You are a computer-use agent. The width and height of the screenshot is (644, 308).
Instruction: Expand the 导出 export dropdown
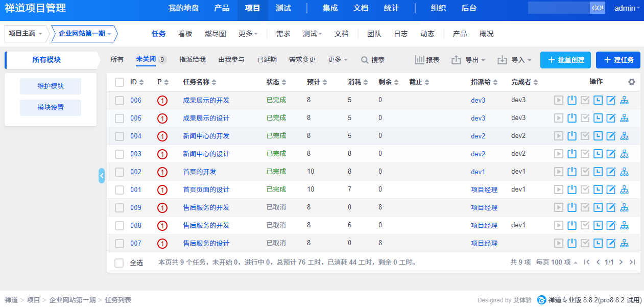pos(468,60)
